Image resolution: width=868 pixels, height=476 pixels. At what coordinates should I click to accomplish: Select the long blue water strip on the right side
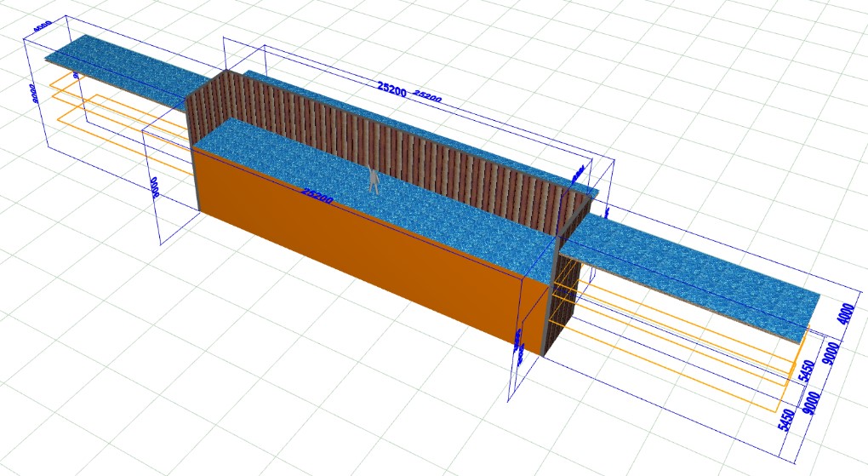pos(689,277)
